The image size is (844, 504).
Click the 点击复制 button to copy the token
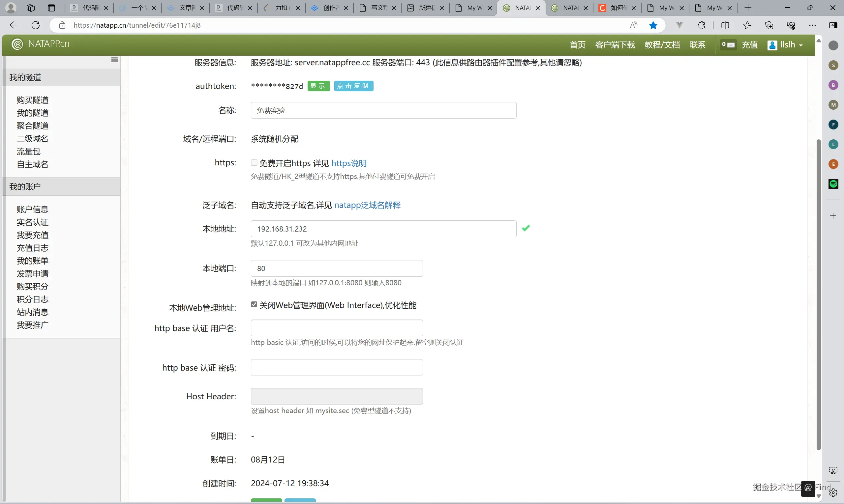point(353,86)
